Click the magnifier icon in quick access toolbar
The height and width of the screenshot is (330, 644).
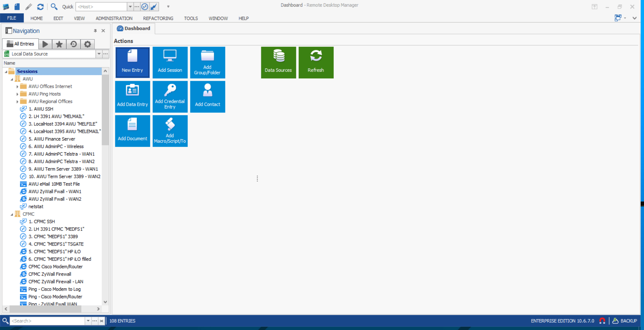pyautogui.click(x=54, y=7)
